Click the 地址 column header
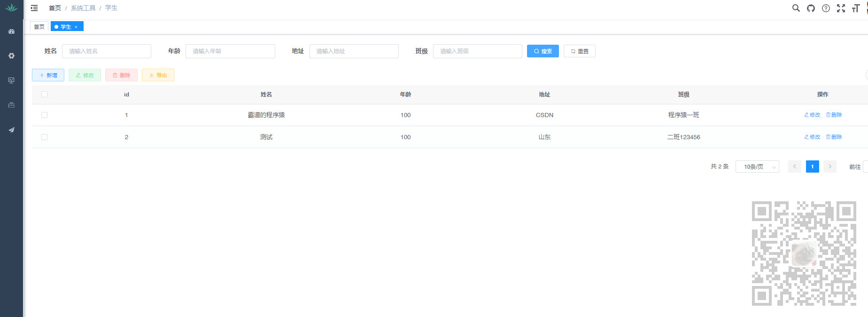Viewport: 868px width, 317px height. pyautogui.click(x=545, y=95)
